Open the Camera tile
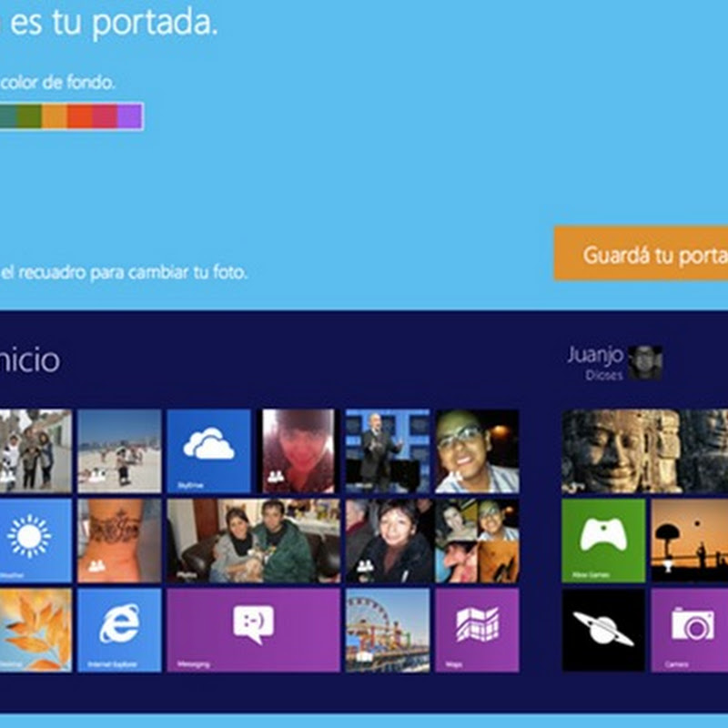The image size is (728, 728). point(690,630)
